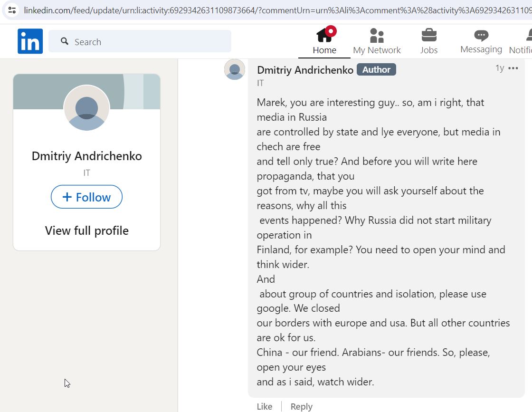Screen dimensions: 532x412
Task: Click the Home house icon
Action: pyautogui.click(x=324, y=35)
